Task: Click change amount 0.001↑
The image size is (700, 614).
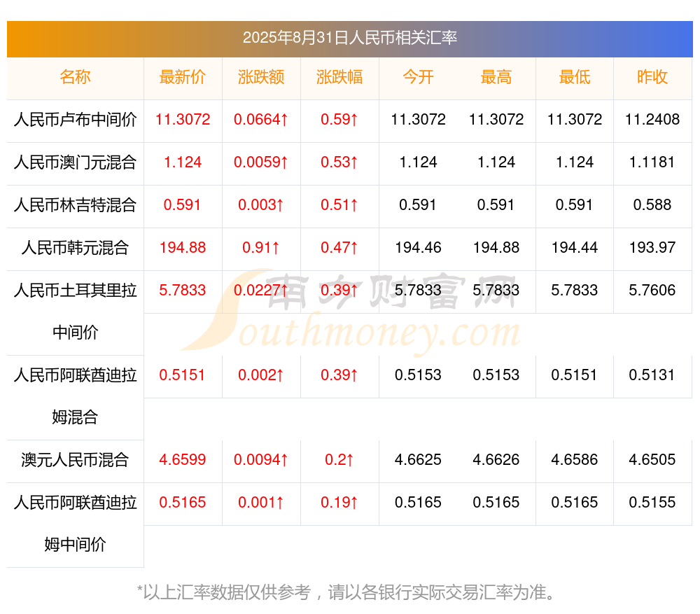Action: click(260, 502)
